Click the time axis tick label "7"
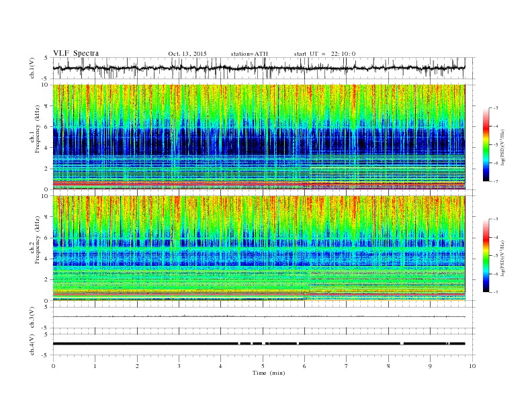532x411 pixels. click(347, 366)
